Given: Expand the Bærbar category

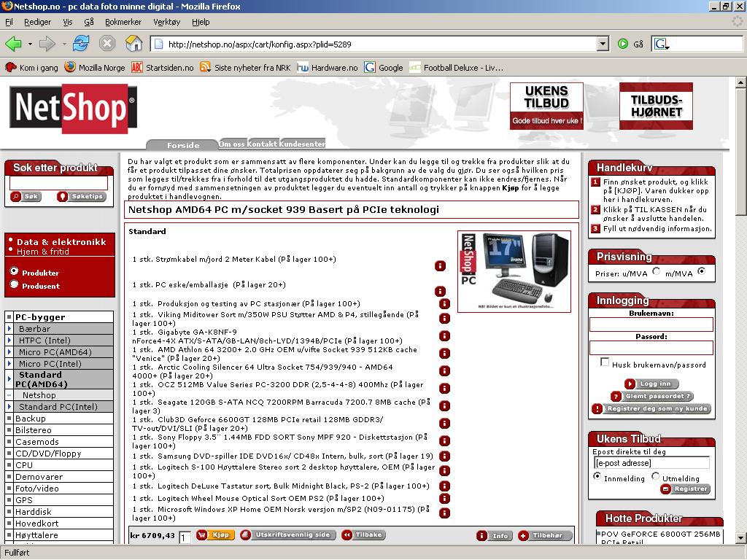Looking at the screenshot, I should point(9,329).
